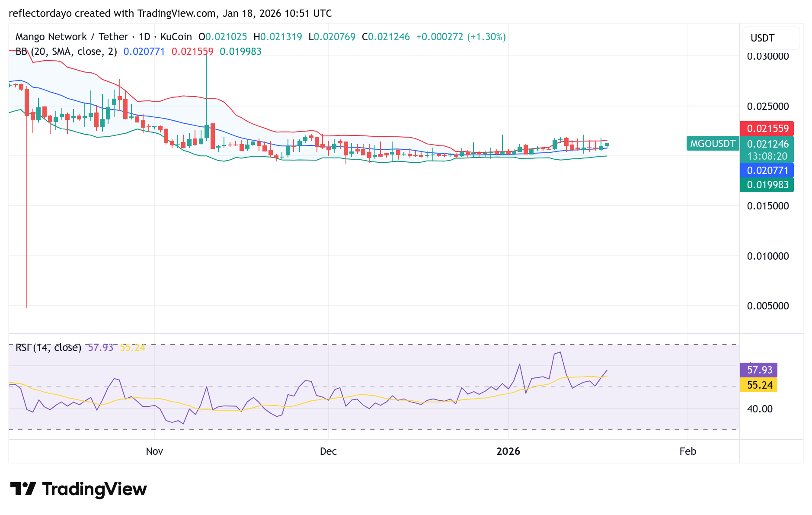Click the yellow 55.24 value in RSI legend

(x=133, y=348)
